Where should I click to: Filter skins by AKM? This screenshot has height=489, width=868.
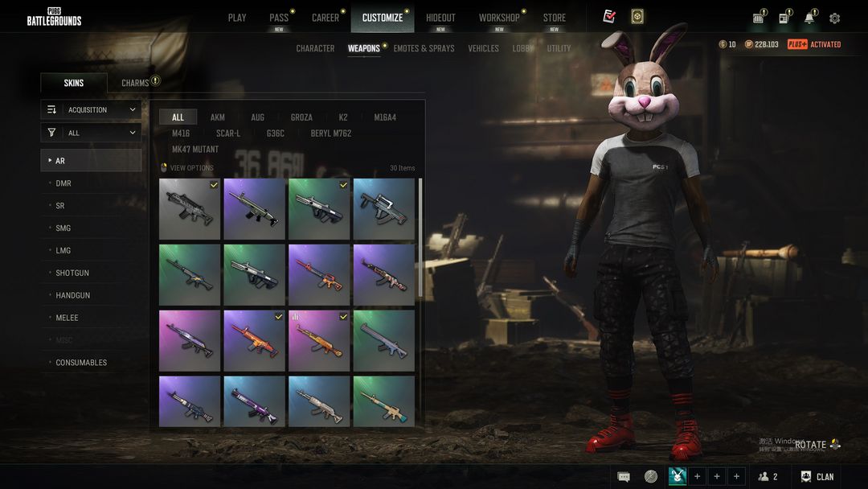pos(218,117)
